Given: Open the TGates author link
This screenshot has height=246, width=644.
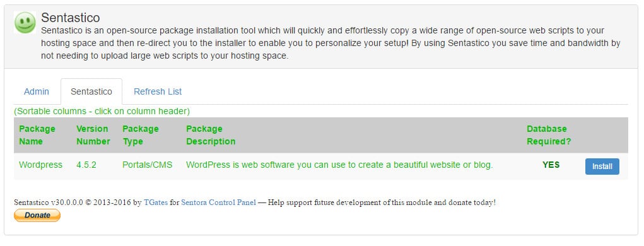Looking at the screenshot, I should point(156,202).
